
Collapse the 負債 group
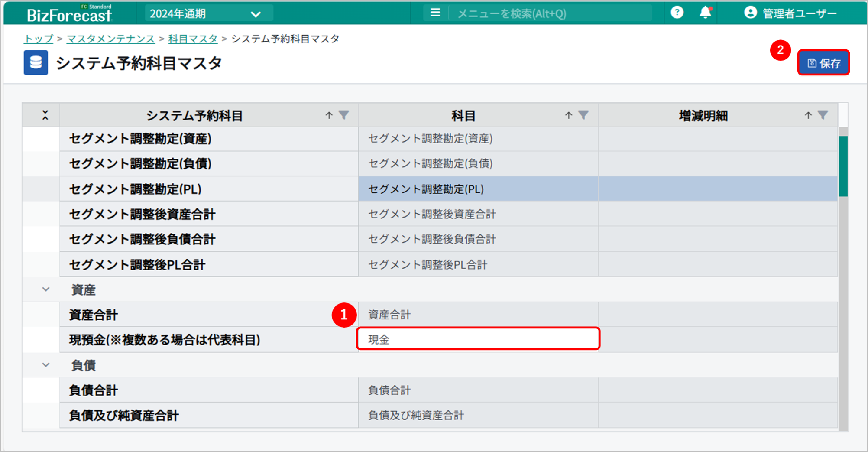[x=46, y=365]
